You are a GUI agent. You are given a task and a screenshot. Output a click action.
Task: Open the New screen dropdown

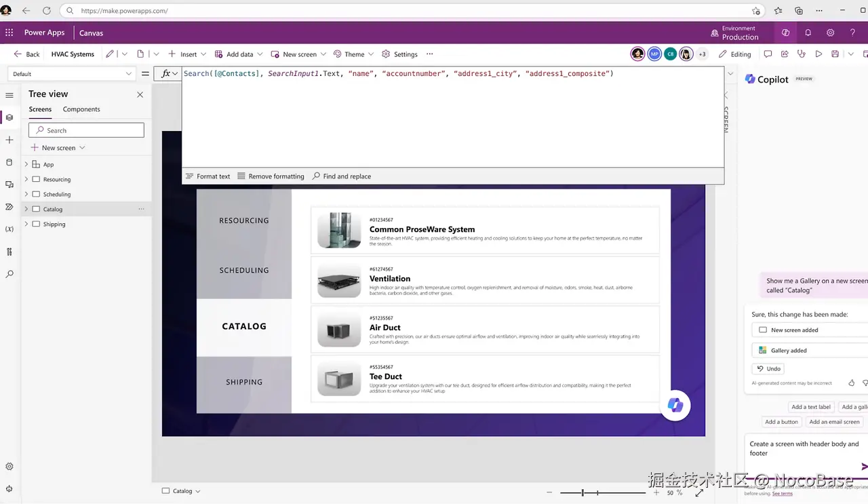click(x=323, y=54)
